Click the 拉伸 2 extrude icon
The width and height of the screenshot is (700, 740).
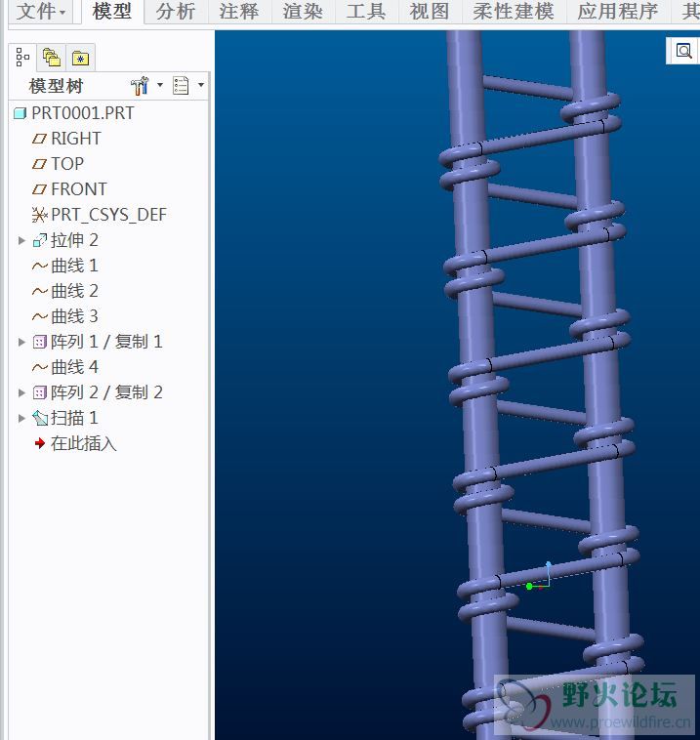(x=40, y=241)
